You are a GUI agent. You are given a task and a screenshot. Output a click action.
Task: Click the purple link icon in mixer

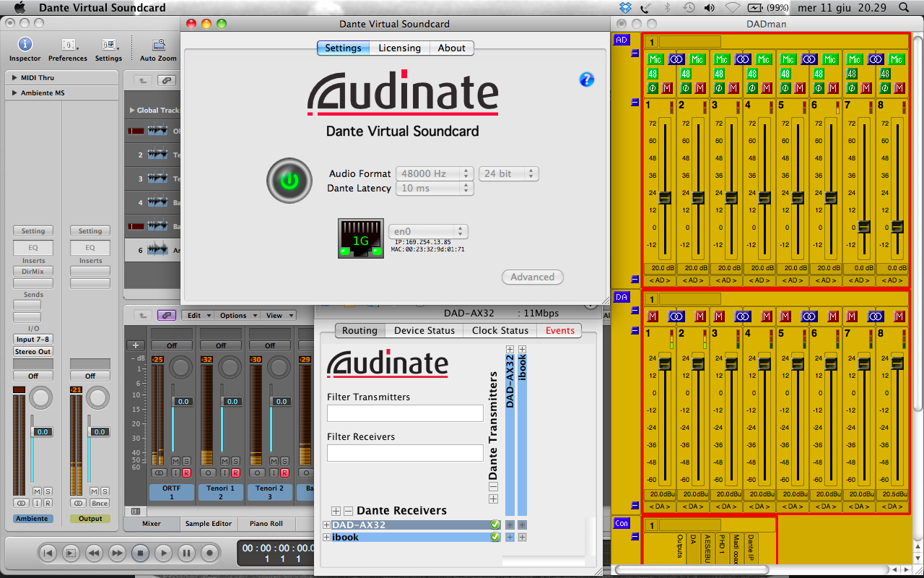[167, 316]
